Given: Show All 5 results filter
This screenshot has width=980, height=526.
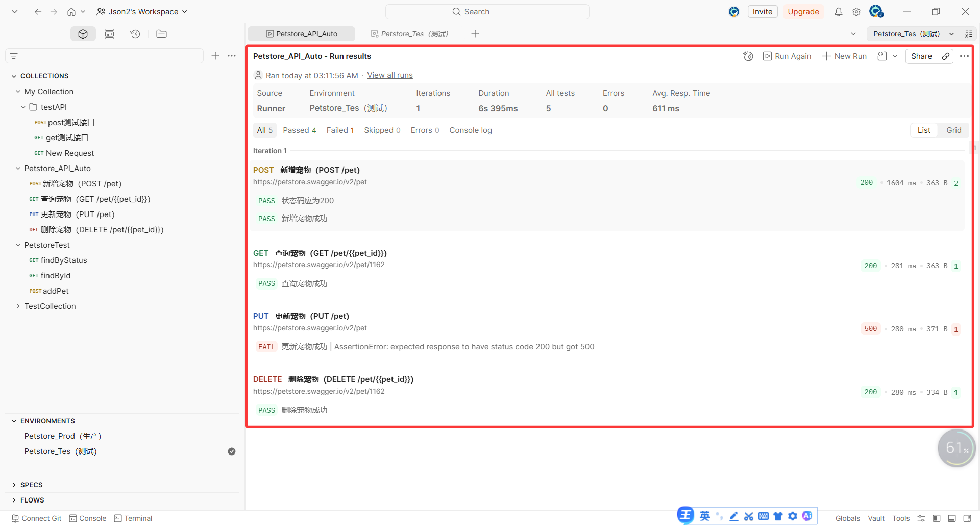Looking at the screenshot, I should click(265, 130).
